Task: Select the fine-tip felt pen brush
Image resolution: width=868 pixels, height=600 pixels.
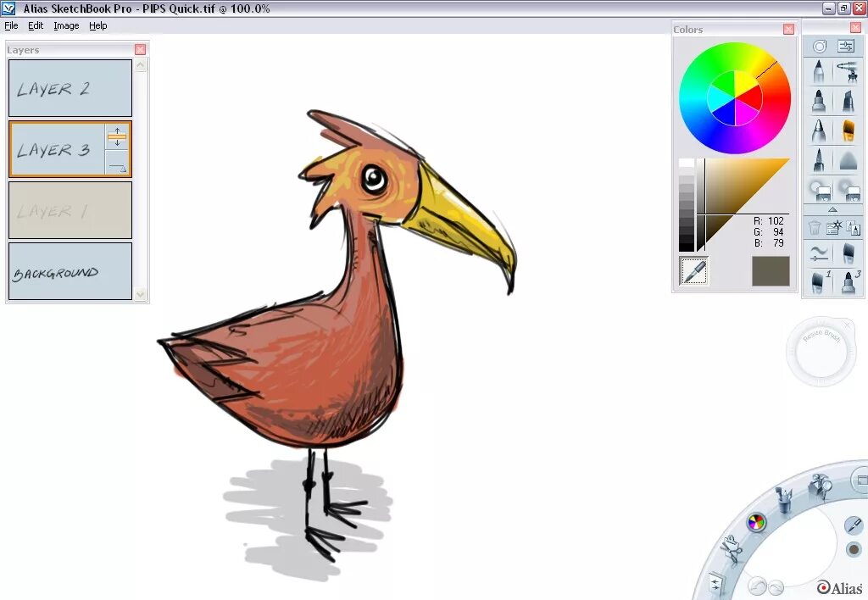Action: (819, 160)
